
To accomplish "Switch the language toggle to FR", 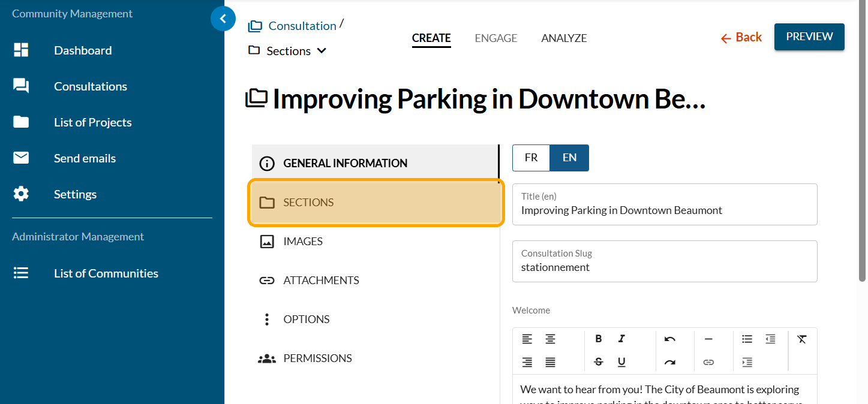I will tap(531, 158).
